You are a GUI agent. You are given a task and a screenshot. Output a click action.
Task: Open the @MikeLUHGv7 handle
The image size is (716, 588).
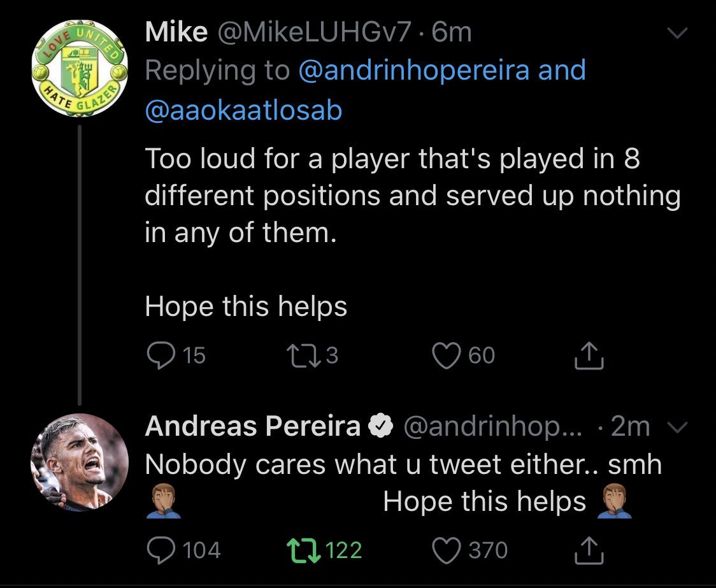point(315,32)
